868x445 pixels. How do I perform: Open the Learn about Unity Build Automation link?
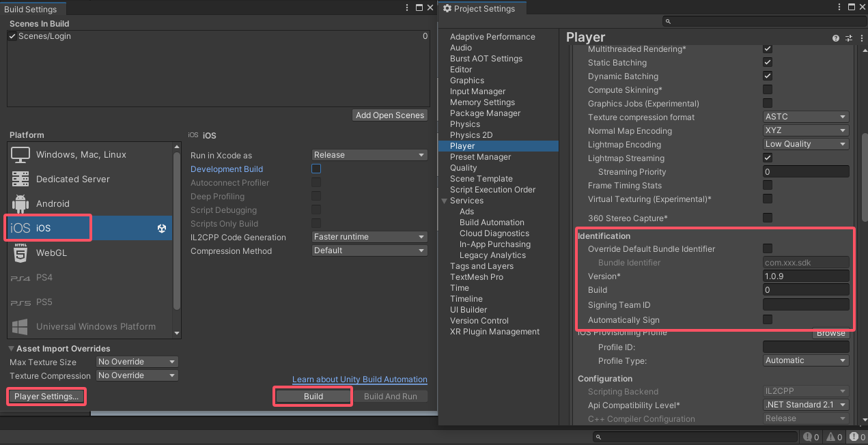click(359, 379)
